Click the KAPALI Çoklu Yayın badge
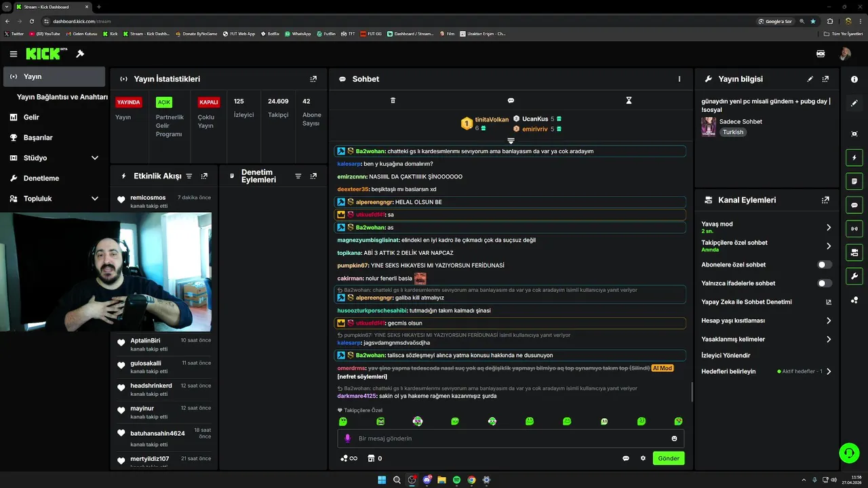Screen dimensions: 868x488 (209, 102)
